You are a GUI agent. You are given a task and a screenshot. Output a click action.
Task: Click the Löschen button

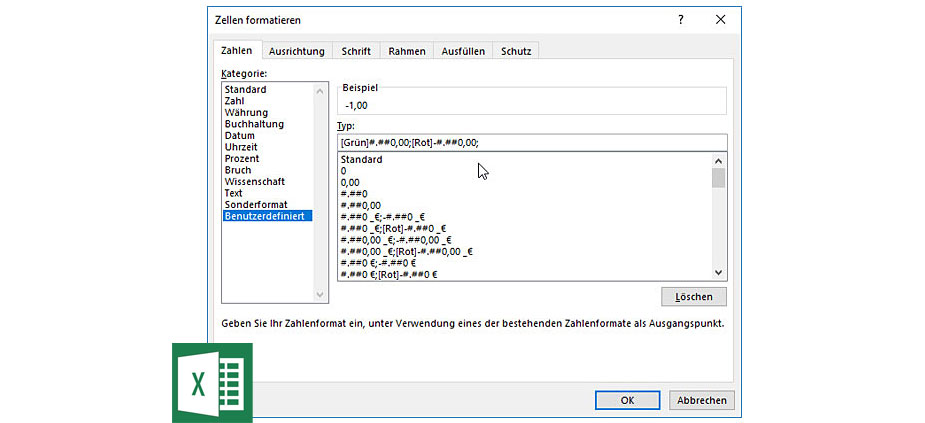click(694, 297)
